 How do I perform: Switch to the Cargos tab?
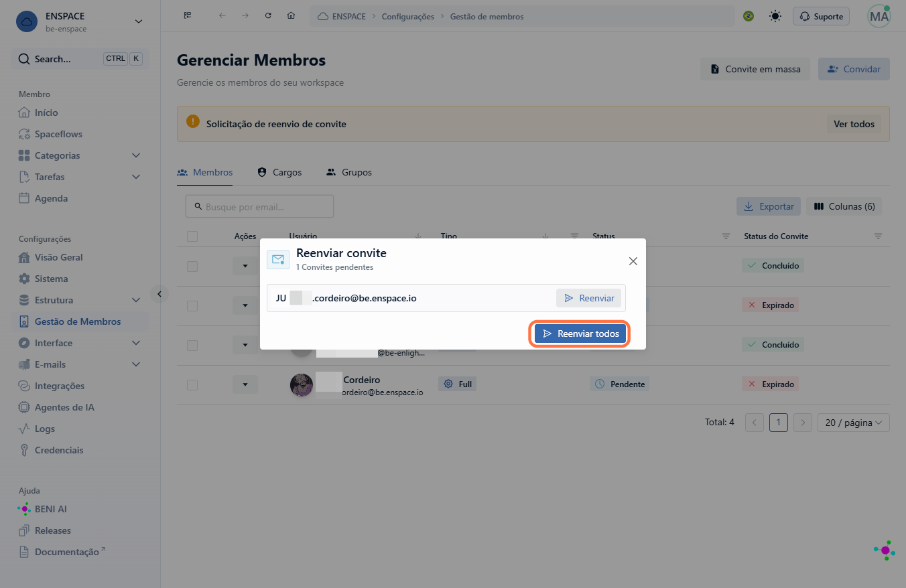point(279,172)
